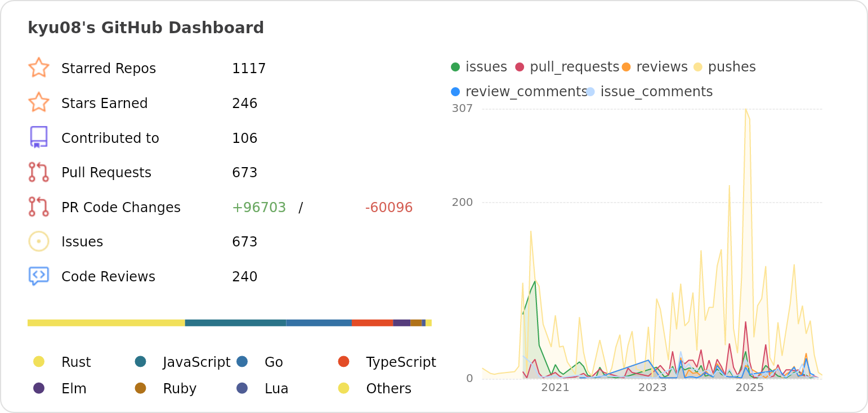
Task: Click the stars earned value 246
Action: (245, 104)
